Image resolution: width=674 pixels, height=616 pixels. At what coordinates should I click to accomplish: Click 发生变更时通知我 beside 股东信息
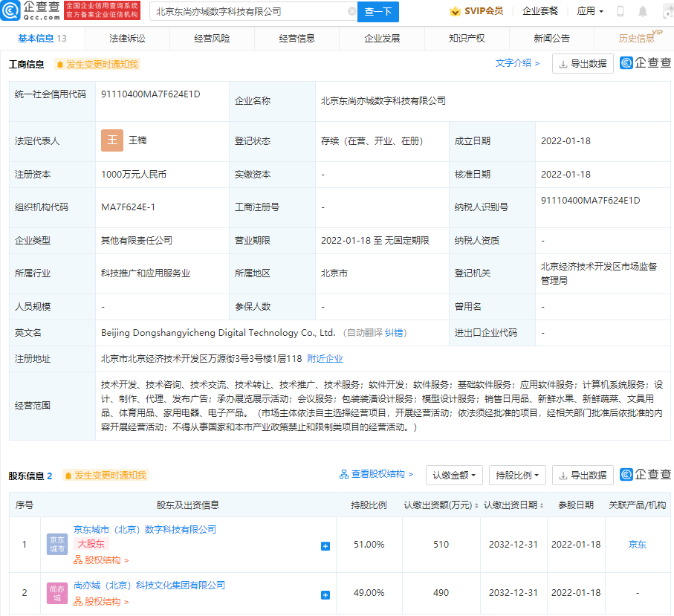click(x=106, y=476)
